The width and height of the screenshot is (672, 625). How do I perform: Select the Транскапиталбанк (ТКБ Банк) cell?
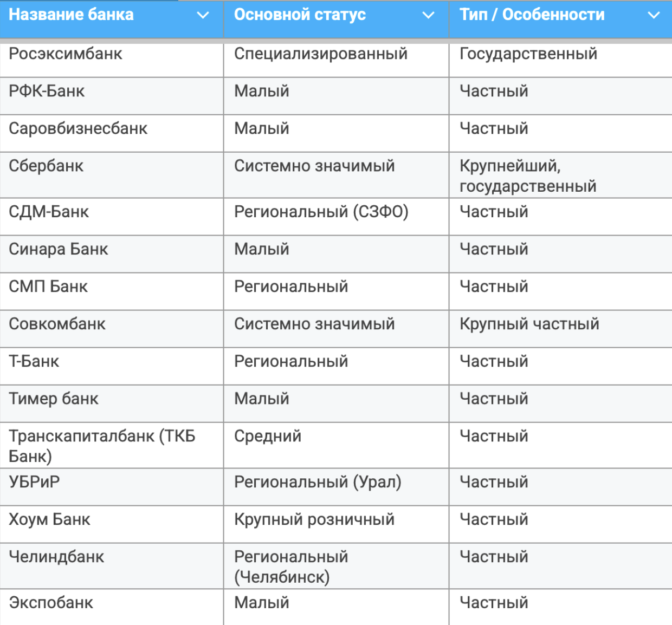click(102, 446)
